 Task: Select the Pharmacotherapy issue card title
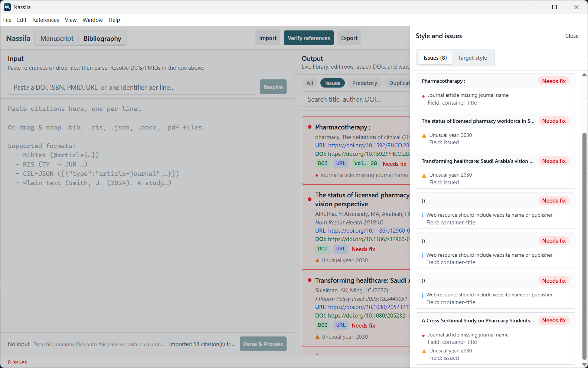click(x=443, y=81)
